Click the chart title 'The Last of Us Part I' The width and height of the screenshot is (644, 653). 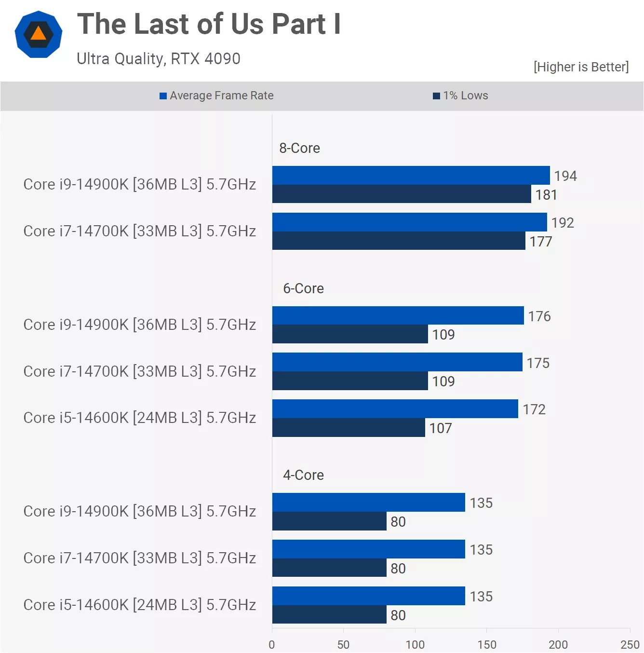[x=209, y=24]
